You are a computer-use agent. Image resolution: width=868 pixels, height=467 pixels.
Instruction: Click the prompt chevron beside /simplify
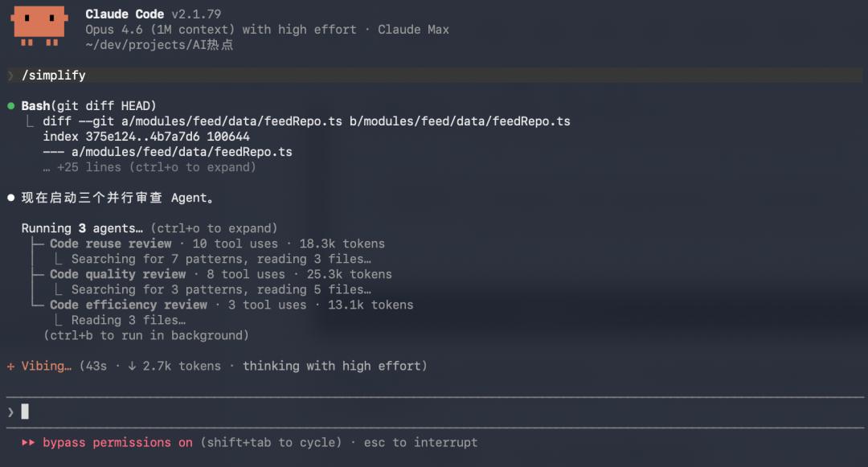click(x=10, y=76)
